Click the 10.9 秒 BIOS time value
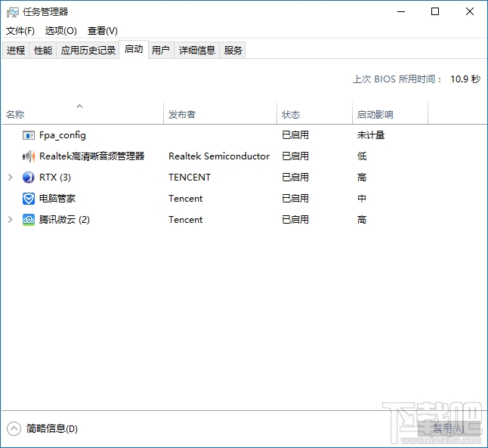 coord(465,79)
